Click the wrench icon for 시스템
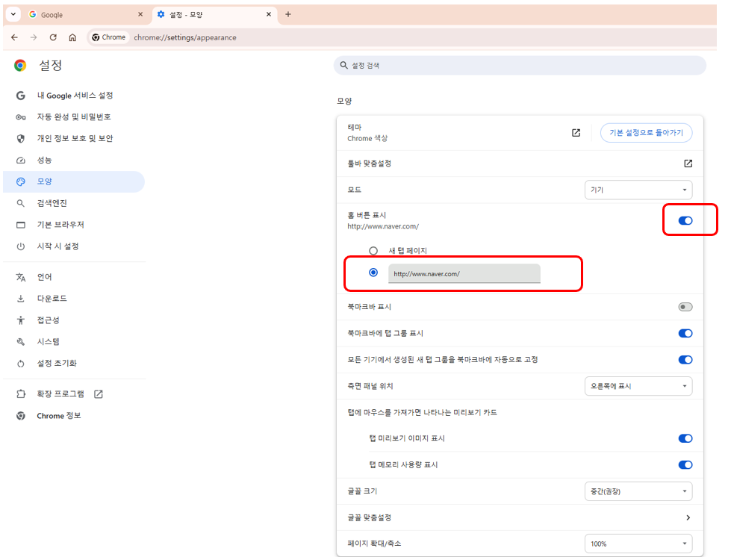Screen dimensions: 731x560 point(20,342)
